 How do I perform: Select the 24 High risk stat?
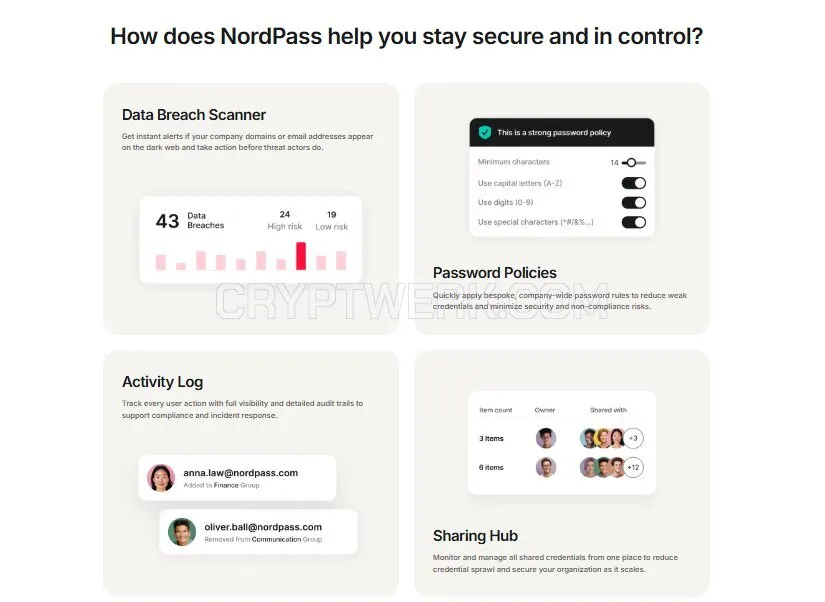point(285,220)
